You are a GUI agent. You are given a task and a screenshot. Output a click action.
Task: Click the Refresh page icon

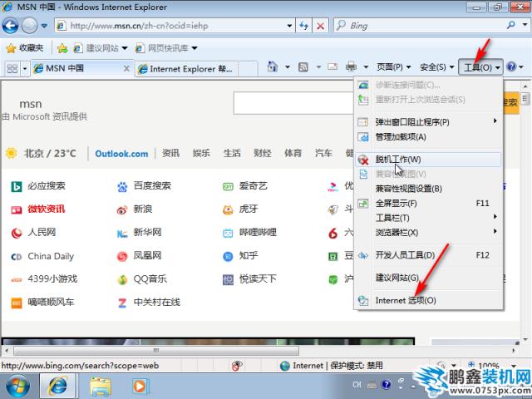click(x=304, y=26)
